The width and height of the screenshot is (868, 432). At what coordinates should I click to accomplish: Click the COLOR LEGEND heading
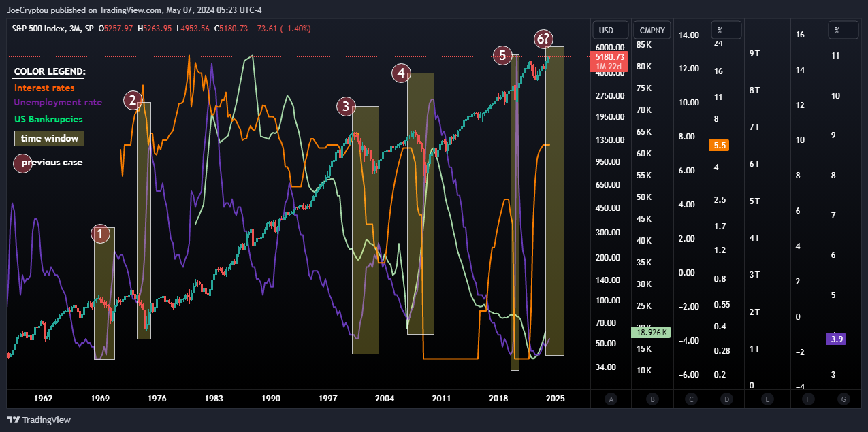click(x=50, y=72)
